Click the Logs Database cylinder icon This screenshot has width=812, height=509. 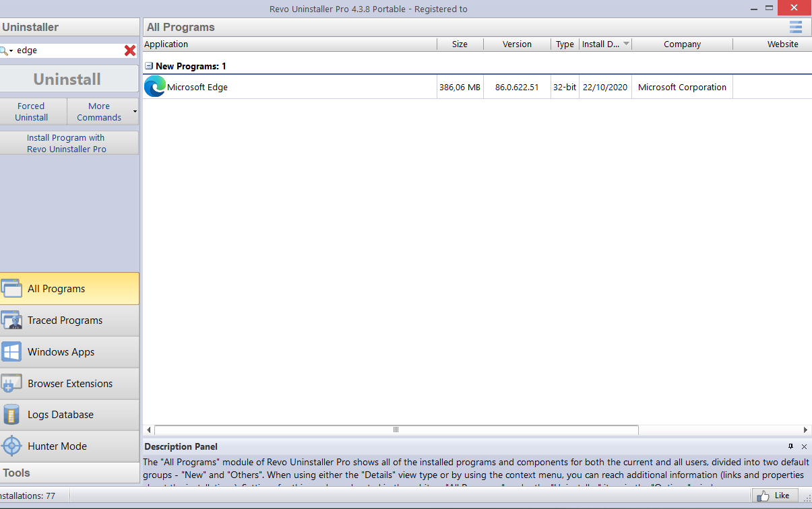[x=11, y=415]
